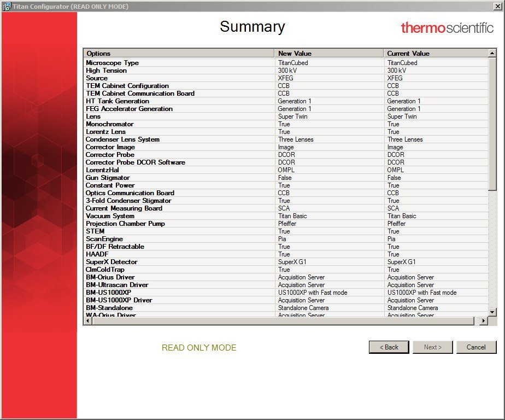Click the Current Value column header
505x420 pixels.
coord(435,53)
